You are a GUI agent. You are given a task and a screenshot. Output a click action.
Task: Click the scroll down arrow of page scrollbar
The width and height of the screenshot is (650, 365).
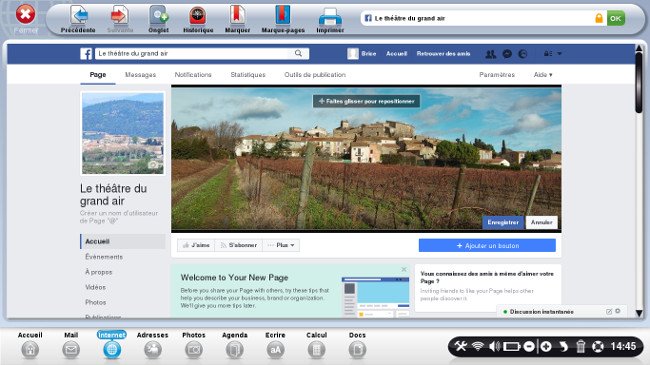(639, 313)
